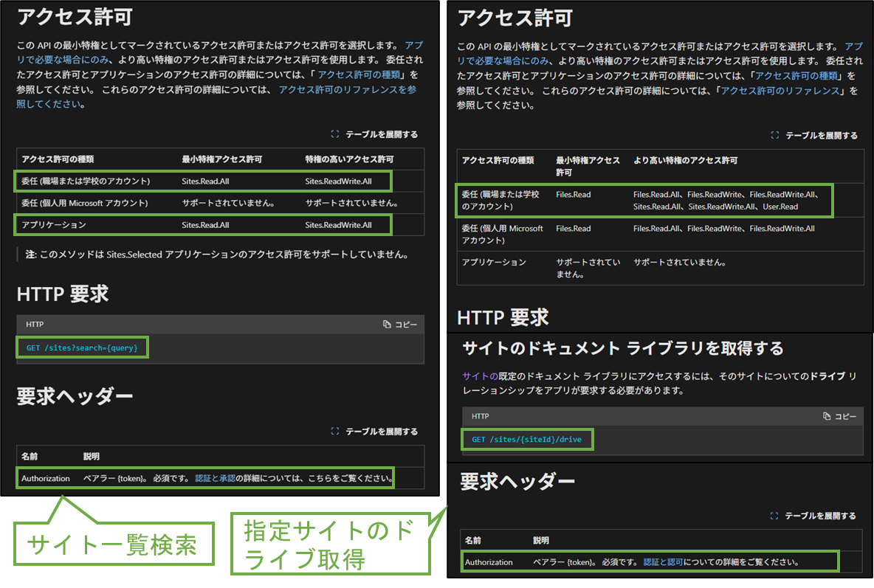Click '委任 (個人用 Microsoft アカウント)' cell in left table
874x588 pixels.
pos(85,204)
